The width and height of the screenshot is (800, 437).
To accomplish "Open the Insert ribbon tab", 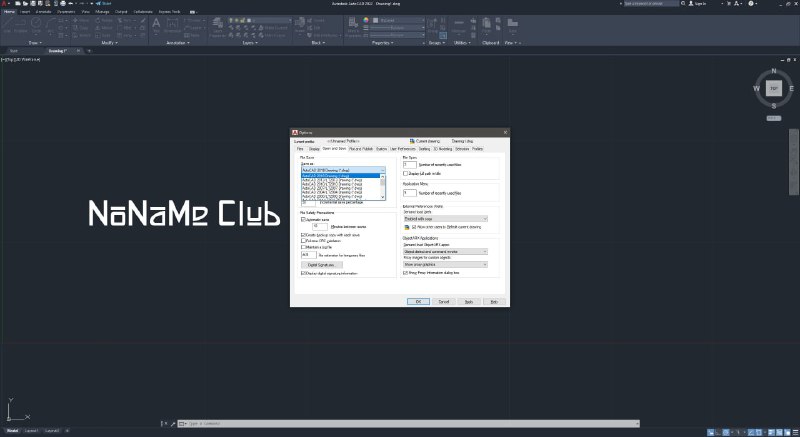I will 24,11.
